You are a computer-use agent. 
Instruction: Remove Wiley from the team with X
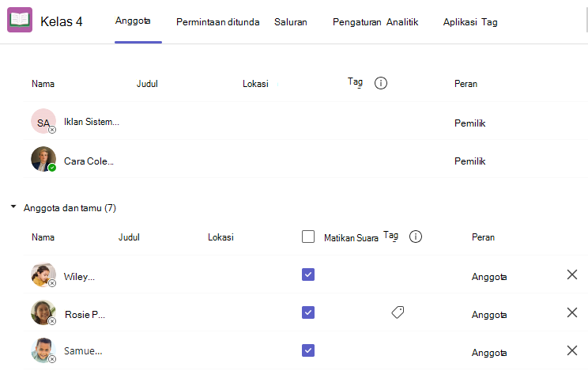coord(572,274)
